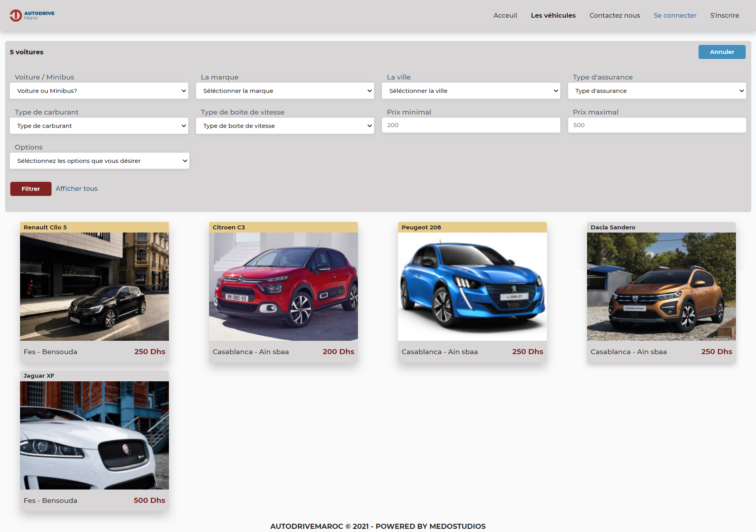Expand the Type d'assurance dropdown

657,91
